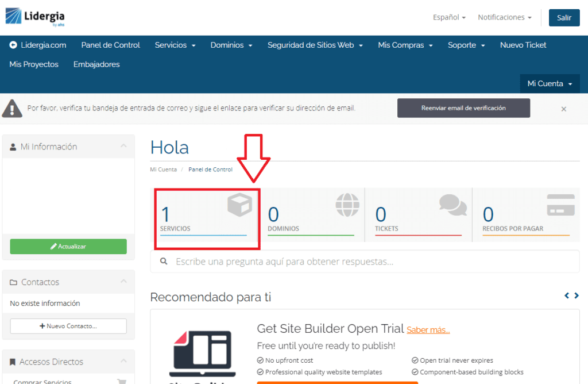Expand the Servicios menu

point(175,45)
